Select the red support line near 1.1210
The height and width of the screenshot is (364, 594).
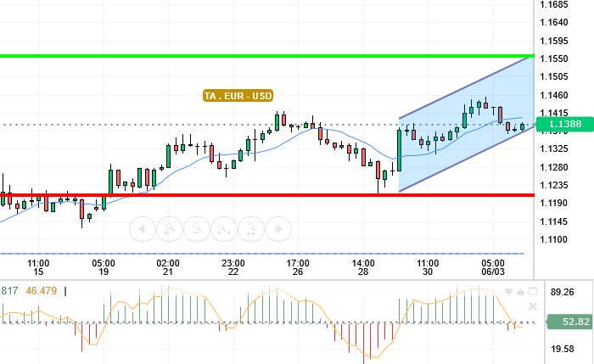266,195
